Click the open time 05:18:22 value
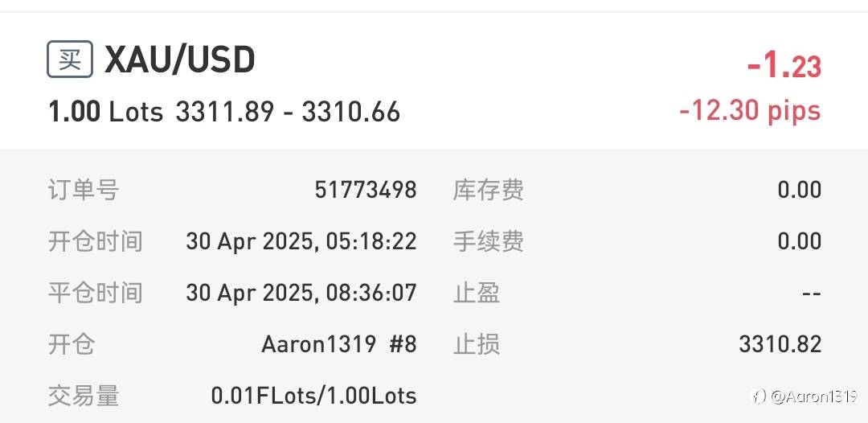This screenshot has height=423, width=868. point(301,241)
